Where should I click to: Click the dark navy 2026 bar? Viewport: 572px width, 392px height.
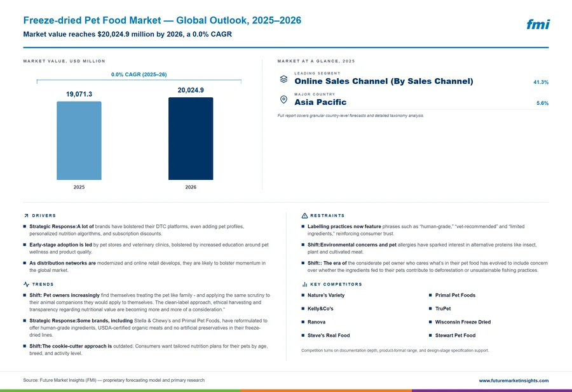[191, 139]
